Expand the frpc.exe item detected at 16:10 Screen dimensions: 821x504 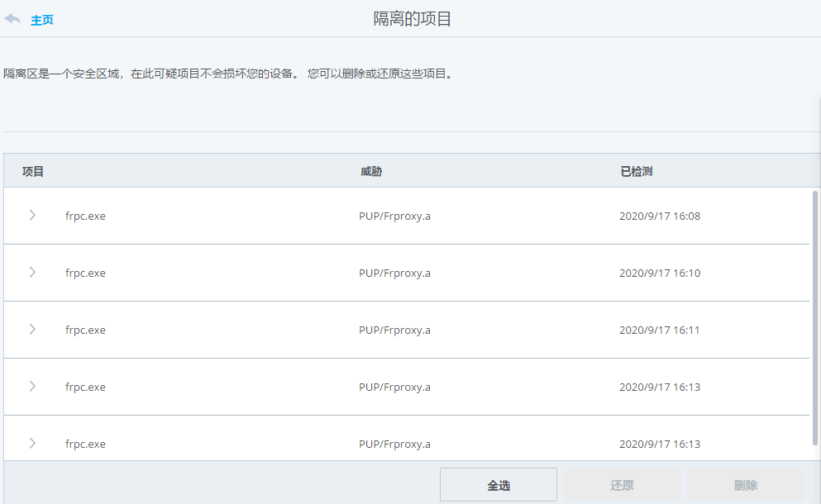(31, 273)
